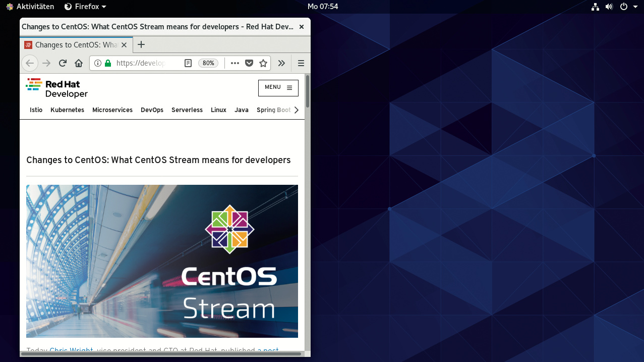The width and height of the screenshot is (644, 362).
Task: Open the Aktivitäten overview
Action: coord(30,7)
